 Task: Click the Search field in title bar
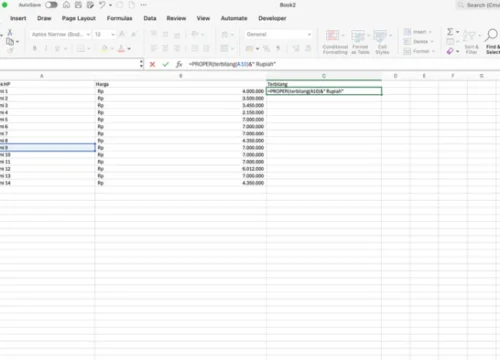pyautogui.click(x=478, y=5)
